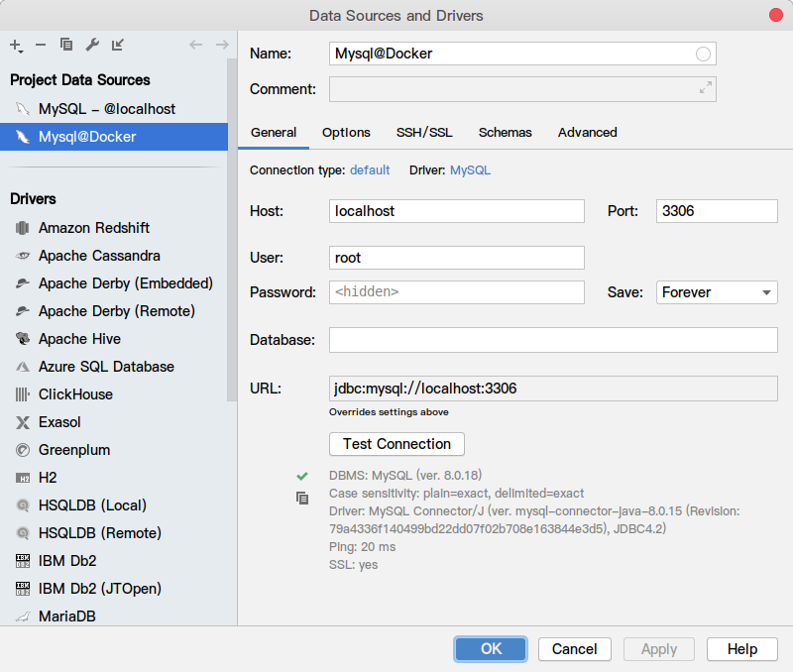Select ClickHouse driver
The height and width of the screenshot is (672, 793).
pyautogui.click(x=114, y=394)
